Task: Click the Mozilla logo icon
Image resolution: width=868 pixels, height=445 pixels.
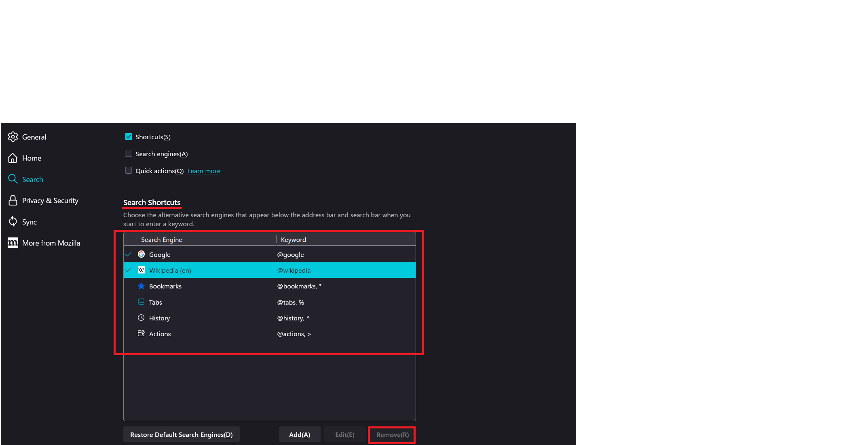Action: pos(13,243)
